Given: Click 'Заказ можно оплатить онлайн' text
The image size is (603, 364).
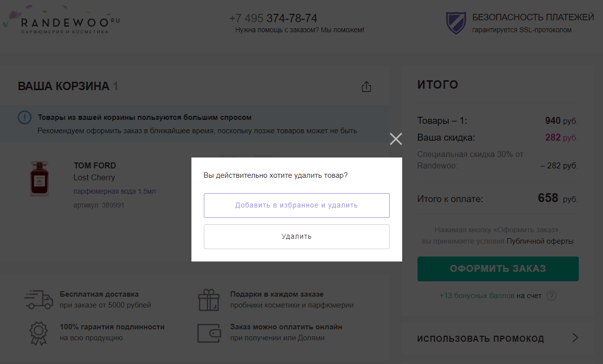Looking at the screenshot, I should point(286,327).
